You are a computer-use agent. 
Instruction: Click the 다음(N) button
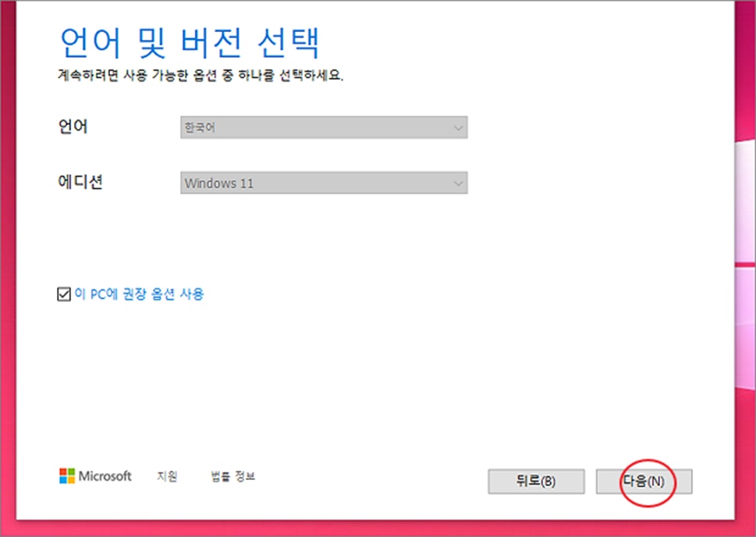[x=644, y=481]
